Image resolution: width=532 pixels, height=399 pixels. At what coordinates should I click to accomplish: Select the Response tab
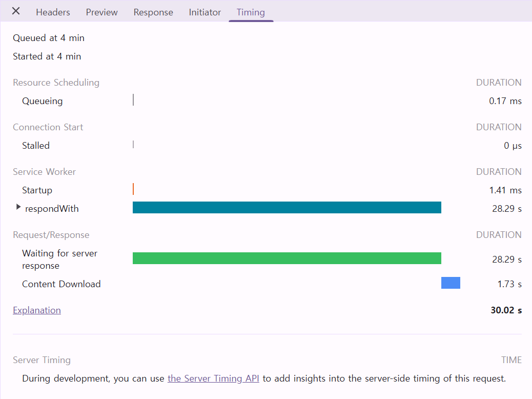153,12
